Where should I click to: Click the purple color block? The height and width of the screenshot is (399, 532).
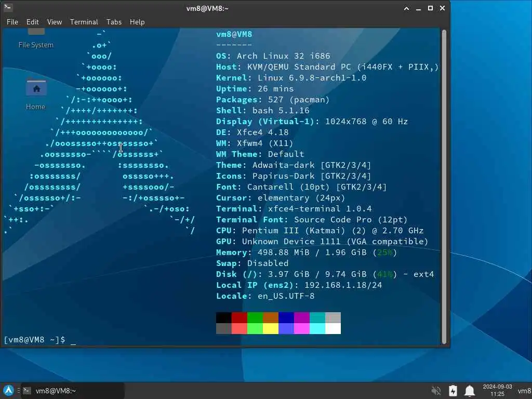coord(302,317)
